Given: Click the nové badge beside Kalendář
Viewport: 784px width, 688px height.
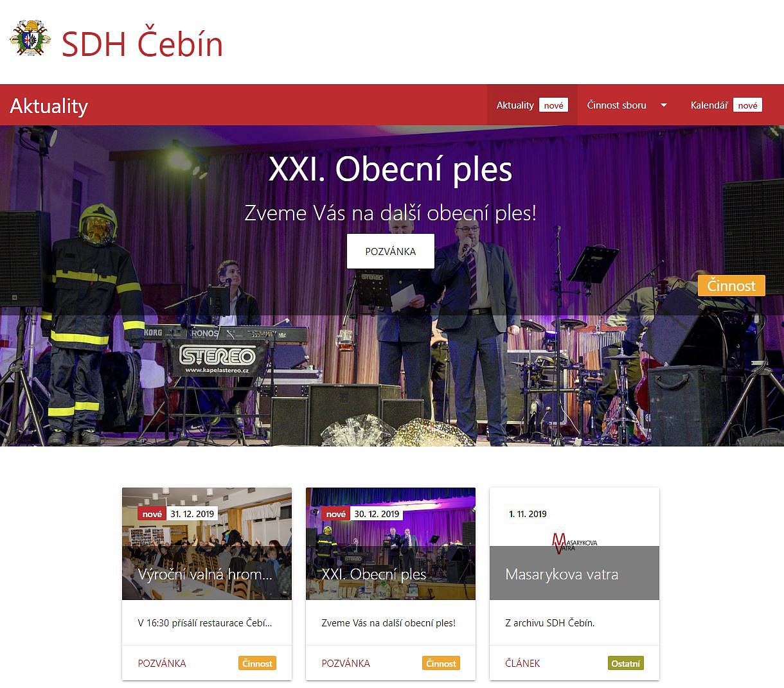Looking at the screenshot, I should pos(747,105).
